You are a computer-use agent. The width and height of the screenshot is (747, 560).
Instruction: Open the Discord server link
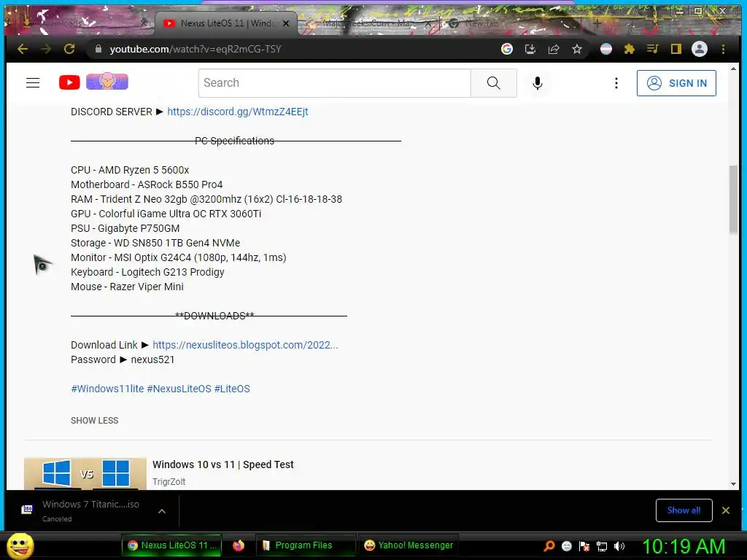point(238,112)
